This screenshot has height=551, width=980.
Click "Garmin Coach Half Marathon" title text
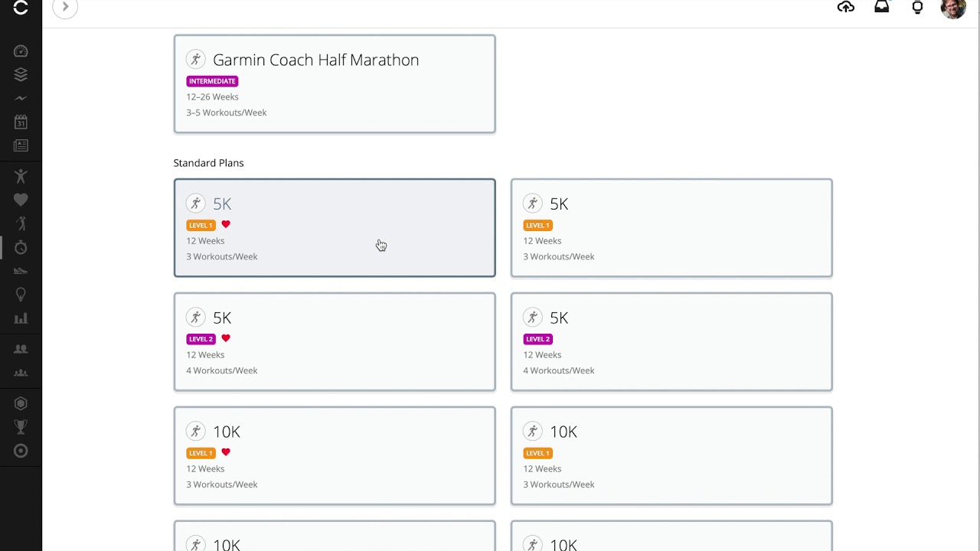click(315, 60)
